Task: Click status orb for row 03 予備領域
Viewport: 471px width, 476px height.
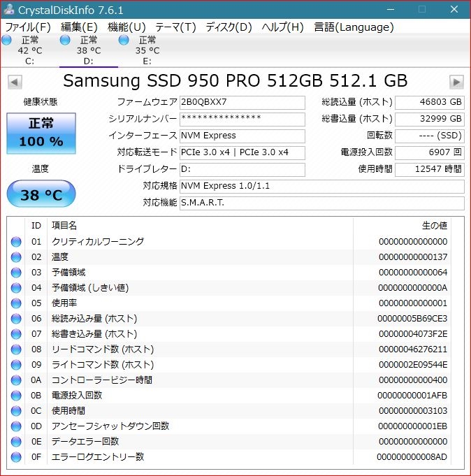Action: tap(16, 273)
